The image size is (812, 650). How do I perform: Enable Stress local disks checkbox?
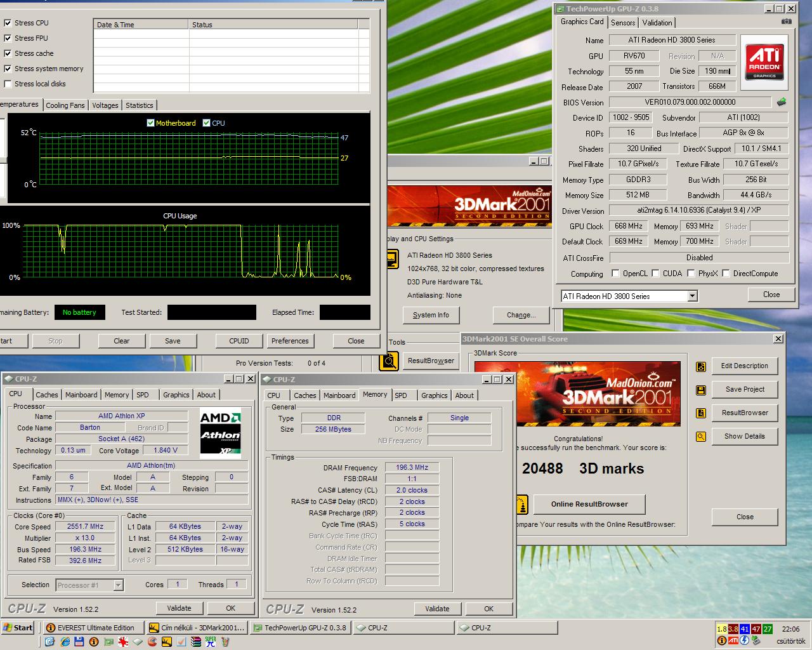click(x=8, y=84)
